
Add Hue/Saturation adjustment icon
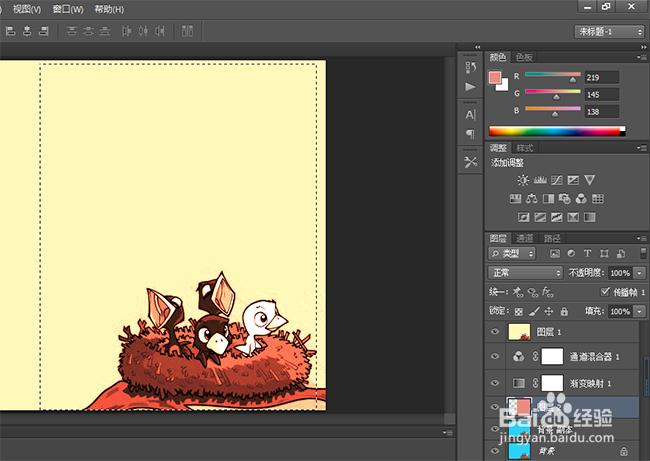[x=515, y=199]
